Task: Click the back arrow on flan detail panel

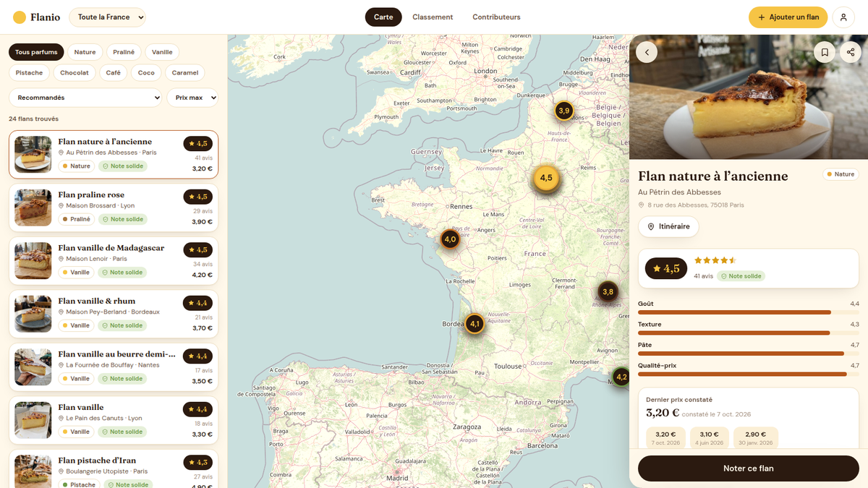Action: coord(647,52)
